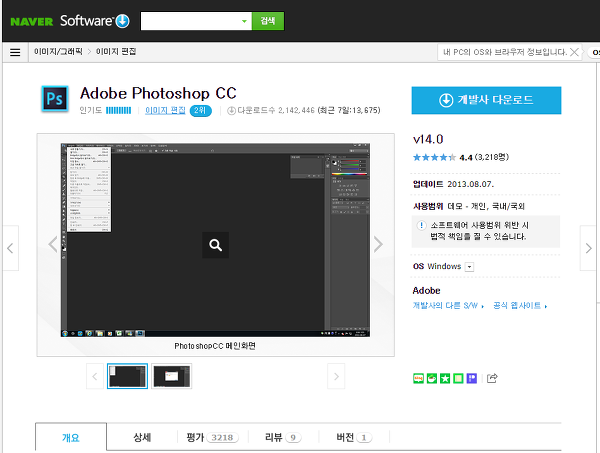The height and width of the screenshot is (453, 600).
Task: Open the hamburger category menu
Action: click(x=15, y=52)
